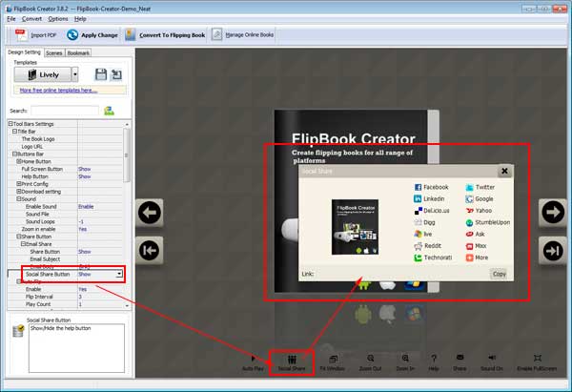Click the Search input field

tap(65, 111)
